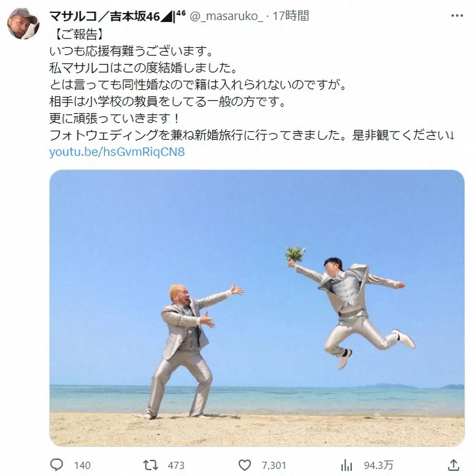The image size is (476, 476).
Task: Enlarge the beach wedding photo
Action: [x=257, y=308]
